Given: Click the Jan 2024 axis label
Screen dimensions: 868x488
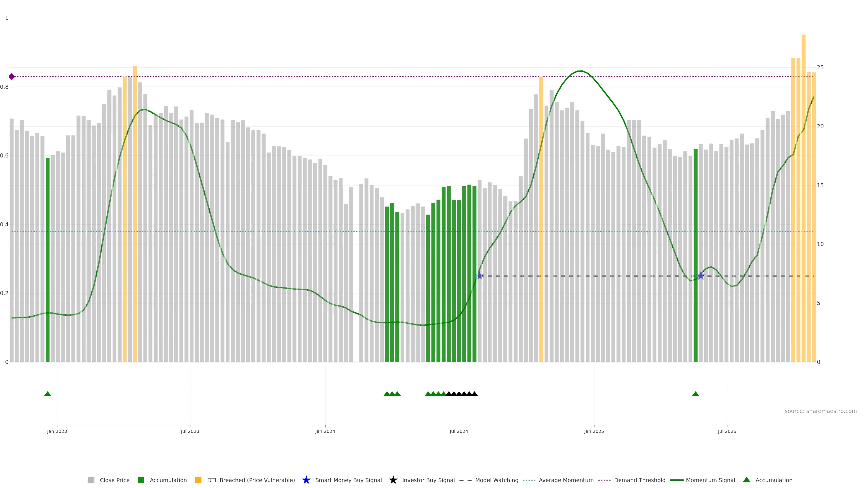Looking at the screenshot, I should pos(325,432).
